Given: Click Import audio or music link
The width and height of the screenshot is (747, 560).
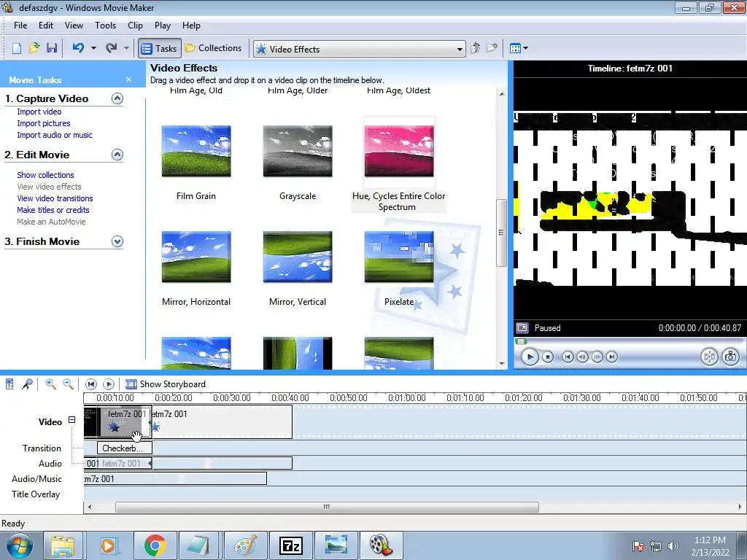Looking at the screenshot, I should coord(55,135).
